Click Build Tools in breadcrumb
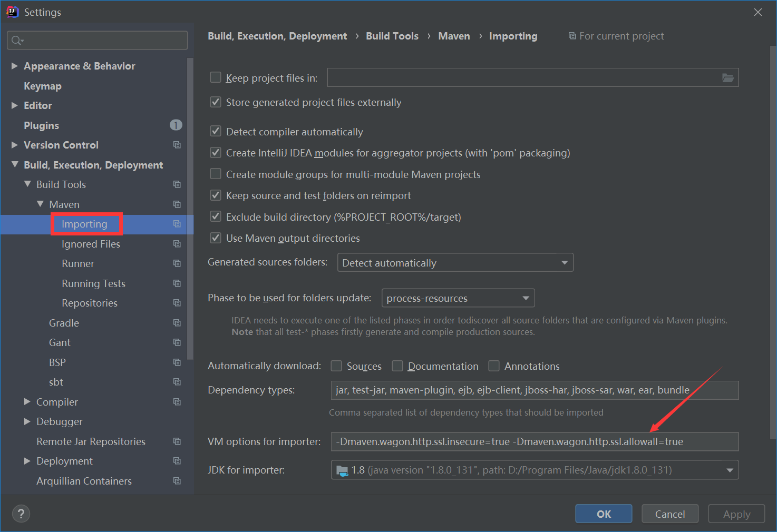777x532 pixels. click(392, 36)
